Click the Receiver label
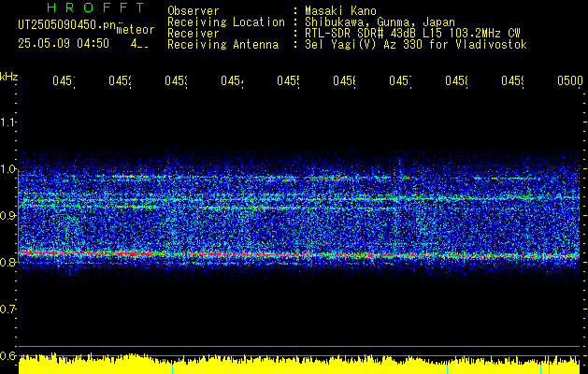The image size is (588, 374). [194, 34]
